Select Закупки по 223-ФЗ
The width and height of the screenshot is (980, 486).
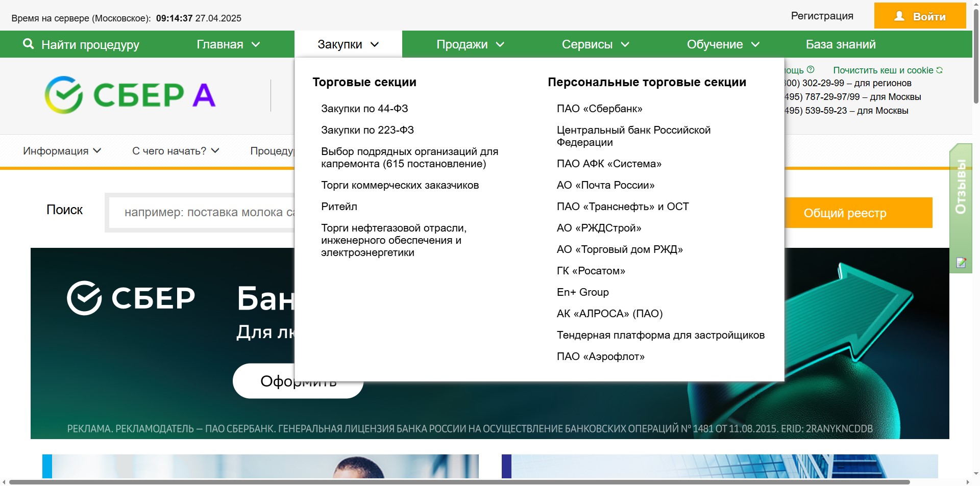(367, 130)
